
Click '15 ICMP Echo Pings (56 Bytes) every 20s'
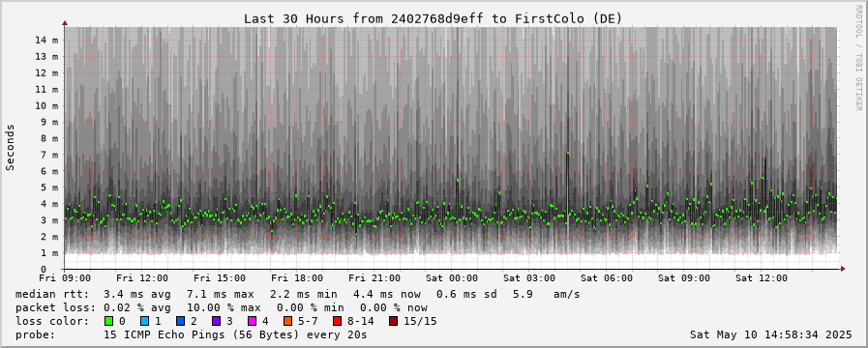click(x=235, y=334)
